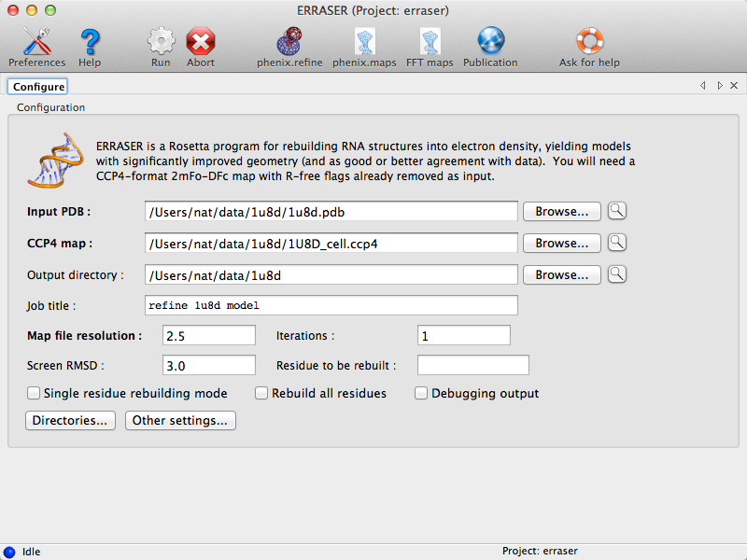The width and height of the screenshot is (747, 560).
Task: Open the magnifier next to Input PDB path
Action: [x=617, y=211]
